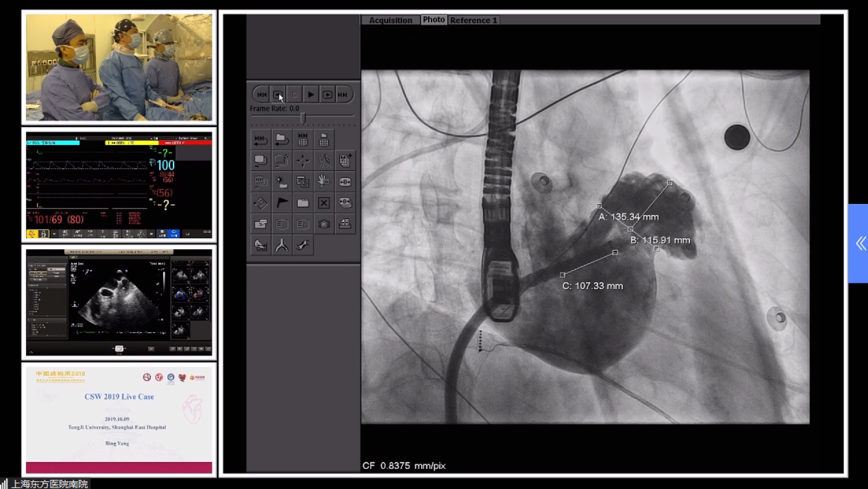
Task: Click the diamond eye view icon
Action: coord(261,203)
